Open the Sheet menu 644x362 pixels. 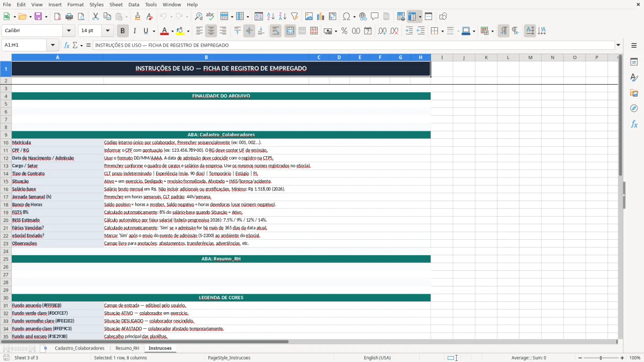(116, 4)
